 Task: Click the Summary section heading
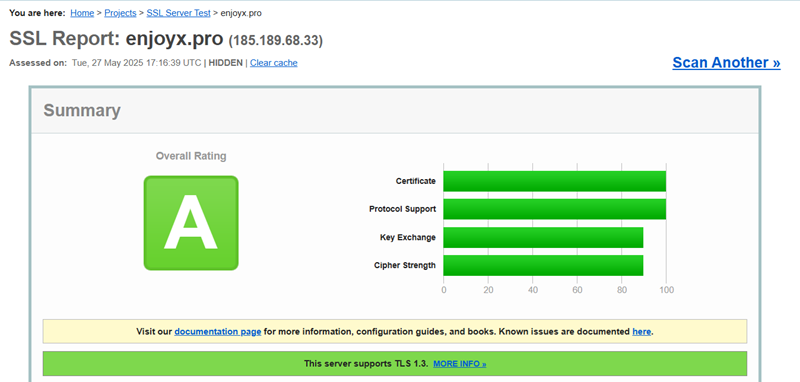tap(82, 111)
